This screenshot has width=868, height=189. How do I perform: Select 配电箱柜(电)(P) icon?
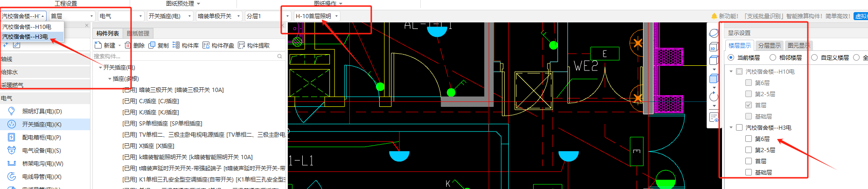tap(12, 137)
